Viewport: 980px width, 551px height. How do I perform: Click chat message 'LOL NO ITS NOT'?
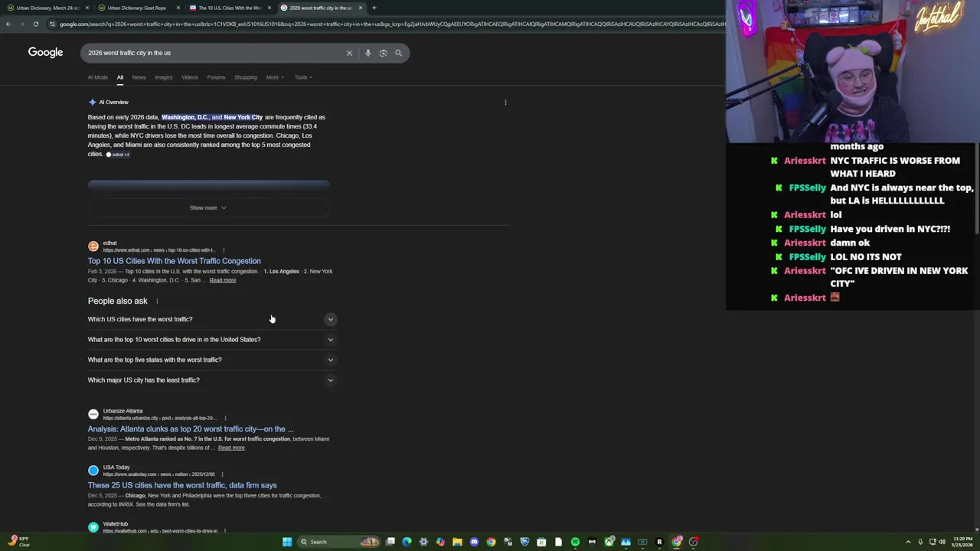click(866, 256)
